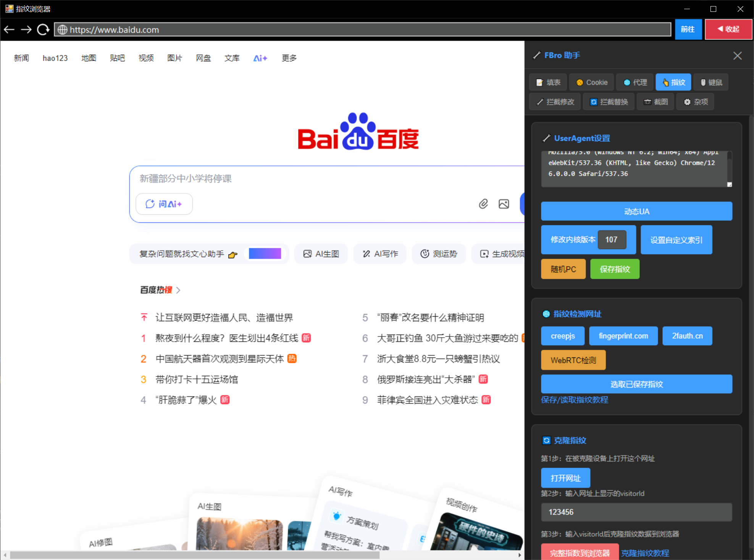754x560 pixels.
Task: Open hao123 in Baidu top navigation
Action: (x=55, y=58)
